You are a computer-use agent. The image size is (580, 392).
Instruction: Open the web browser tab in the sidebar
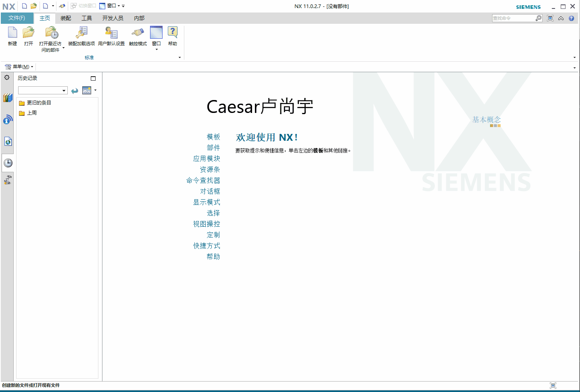8,141
